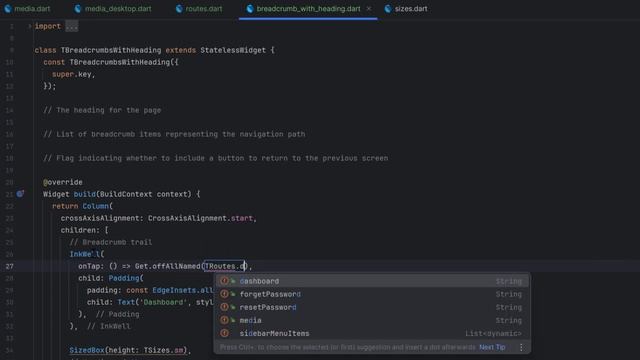Viewport: 640px width, 360px height.
Task: Click TSizes.sm on line 34
Action: coord(163,350)
